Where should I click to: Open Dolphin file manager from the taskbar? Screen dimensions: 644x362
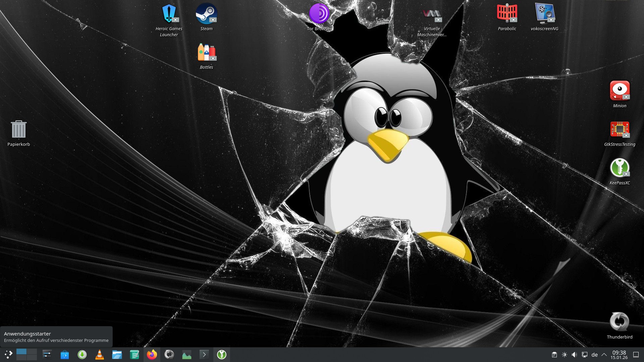click(117, 354)
